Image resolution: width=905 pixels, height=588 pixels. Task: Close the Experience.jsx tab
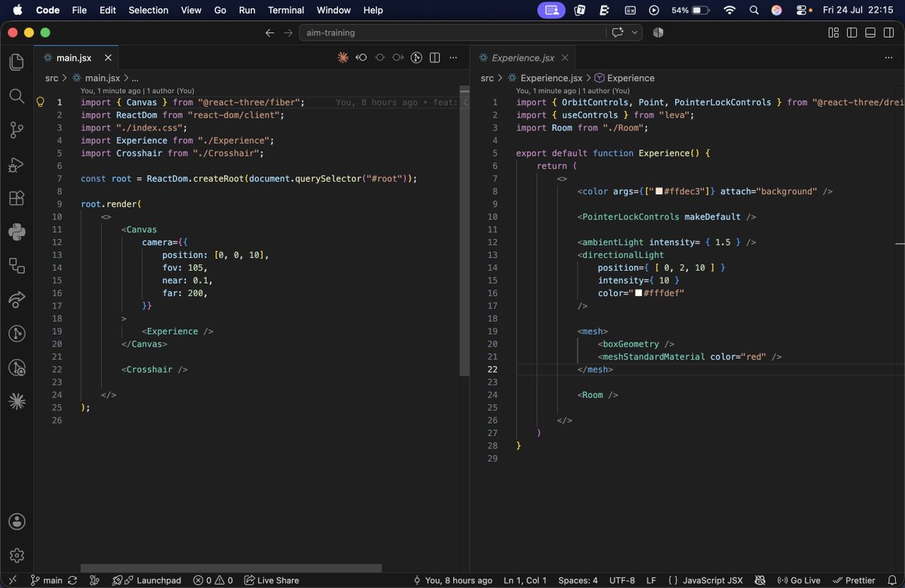pos(564,57)
